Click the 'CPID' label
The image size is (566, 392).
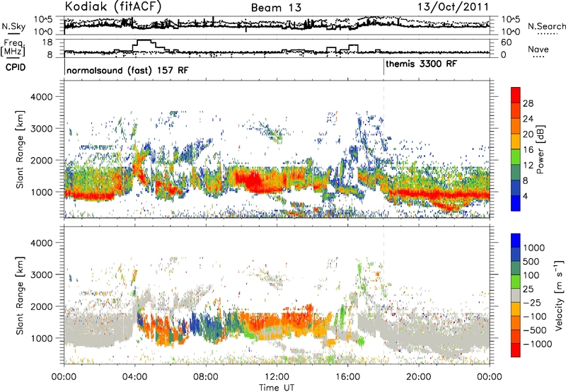(16, 67)
